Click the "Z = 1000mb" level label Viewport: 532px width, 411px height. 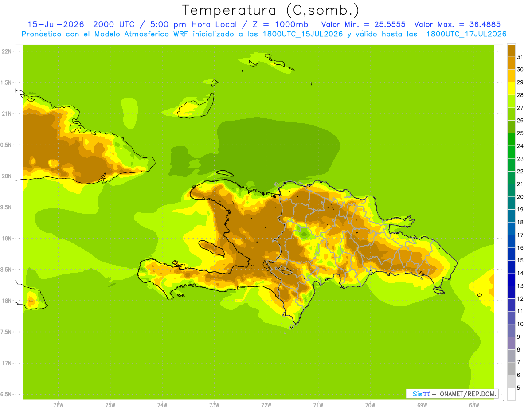tap(281, 24)
